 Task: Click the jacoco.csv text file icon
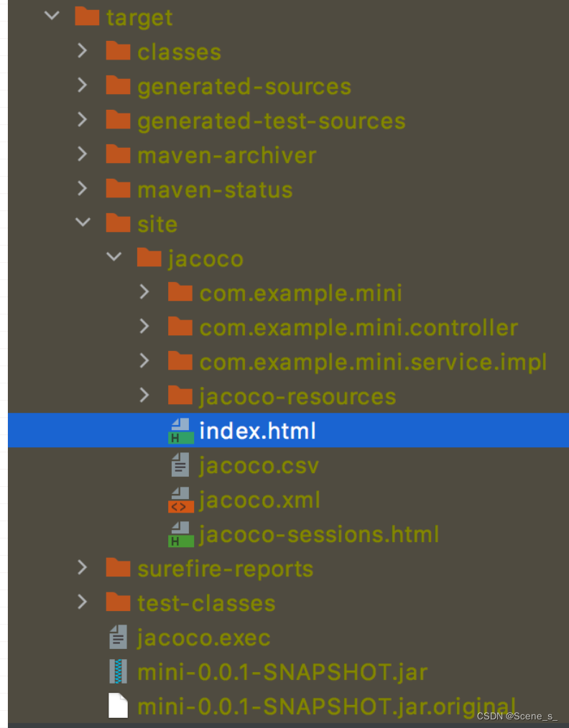point(180,465)
